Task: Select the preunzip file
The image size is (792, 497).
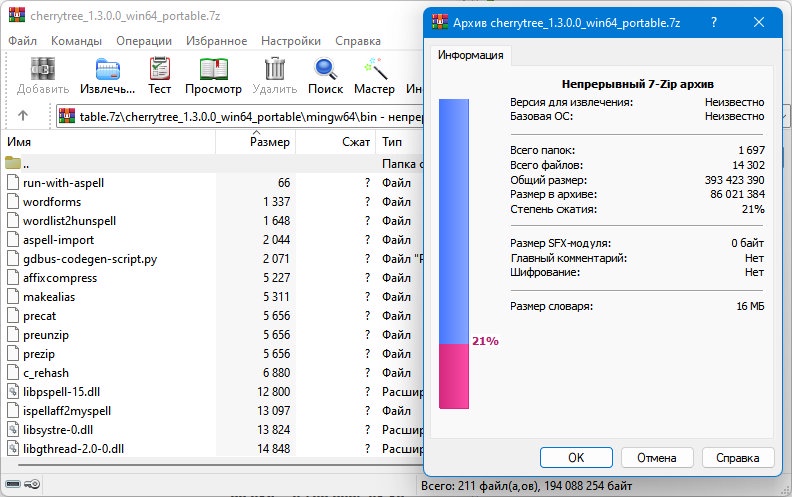Action: tap(45, 335)
